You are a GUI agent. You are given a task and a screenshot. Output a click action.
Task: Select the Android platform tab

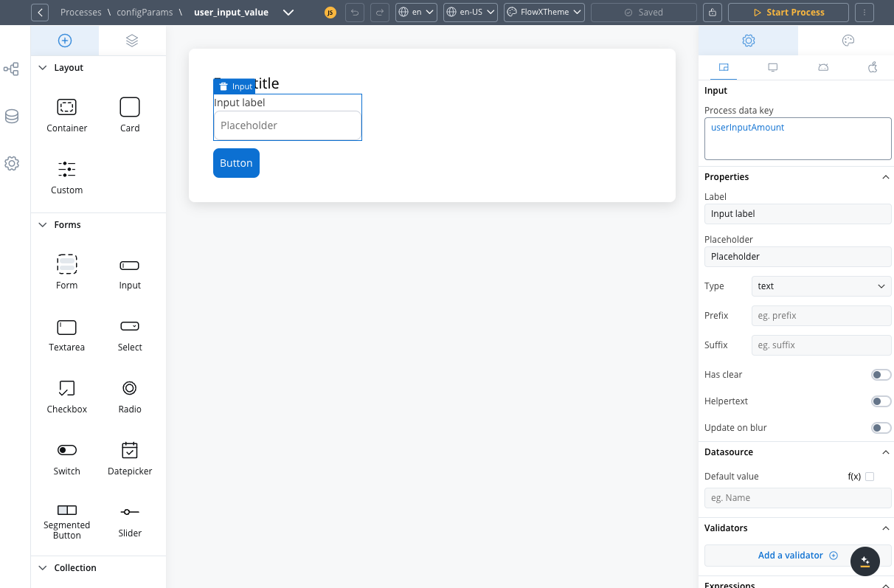tap(823, 67)
